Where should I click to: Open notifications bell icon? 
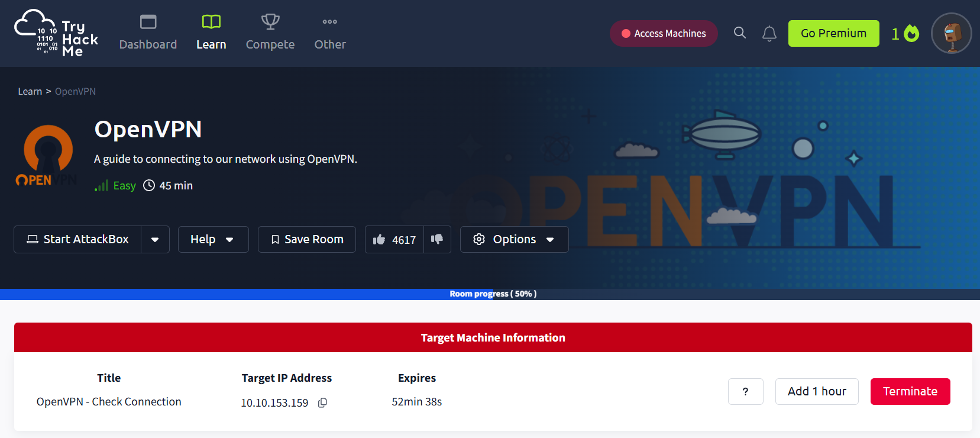coord(769,34)
